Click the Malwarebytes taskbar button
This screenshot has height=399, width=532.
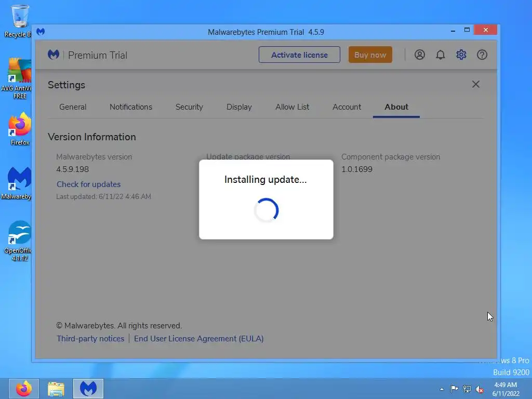point(88,389)
